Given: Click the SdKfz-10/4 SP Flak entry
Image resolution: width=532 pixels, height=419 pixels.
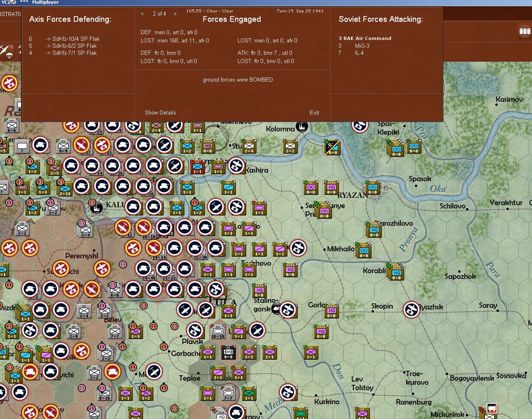Looking at the screenshot, I should (x=73, y=39).
